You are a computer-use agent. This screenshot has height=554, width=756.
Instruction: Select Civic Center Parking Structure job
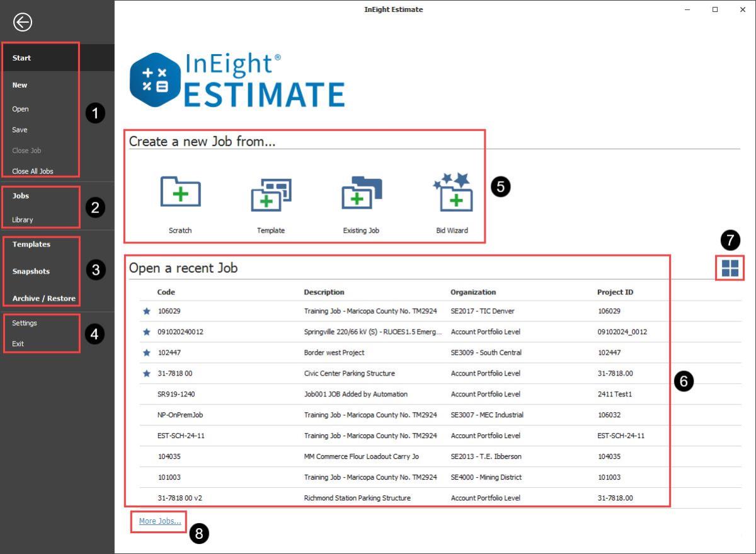(349, 374)
